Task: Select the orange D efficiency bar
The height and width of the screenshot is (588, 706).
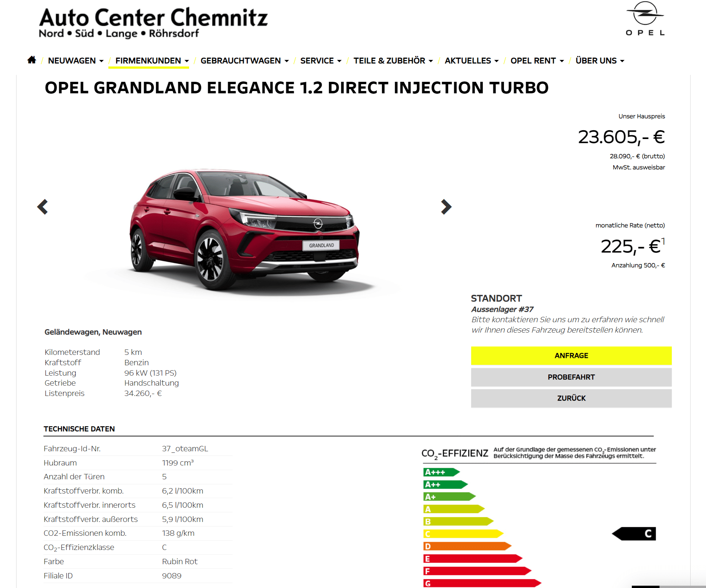Action: click(x=467, y=546)
